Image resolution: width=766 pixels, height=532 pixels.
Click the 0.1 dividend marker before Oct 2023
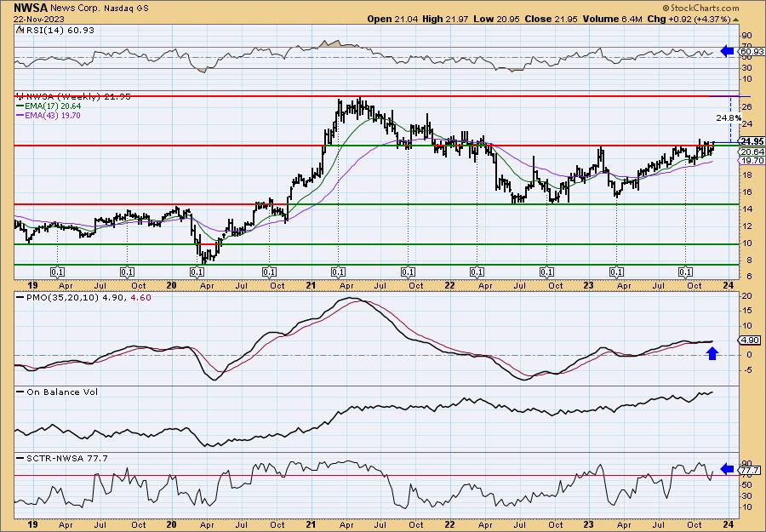(685, 272)
